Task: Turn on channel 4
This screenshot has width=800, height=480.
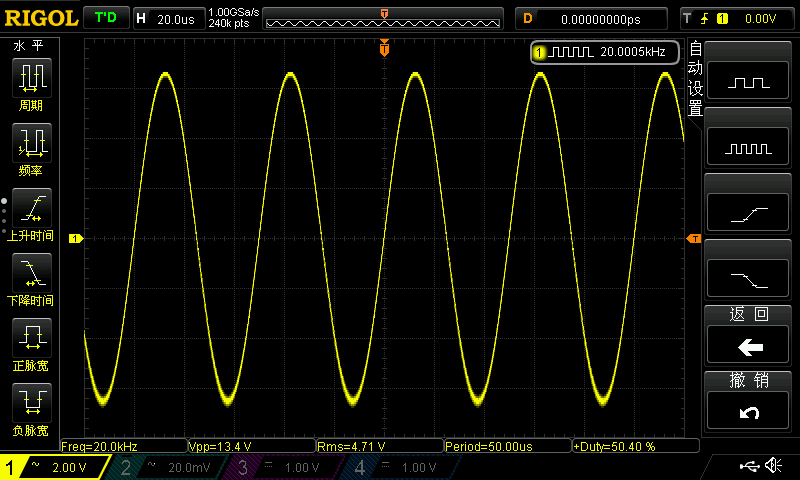Action: click(x=401, y=467)
